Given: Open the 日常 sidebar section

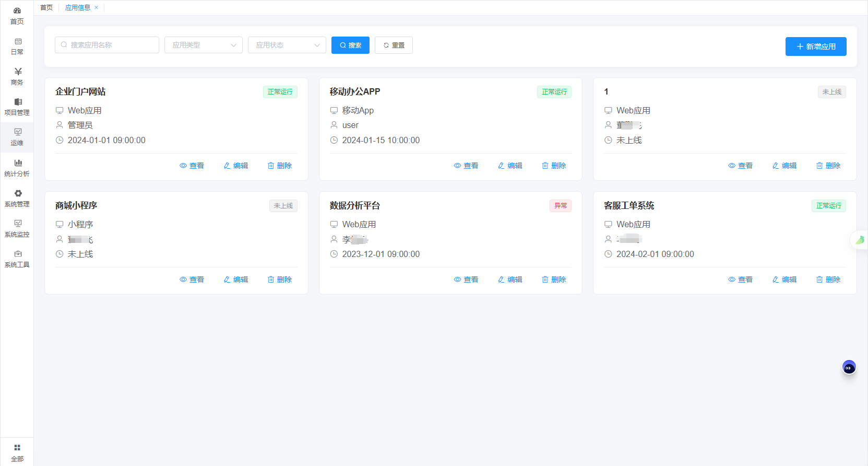Looking at the screenshot, I should (x=17, y=46).
